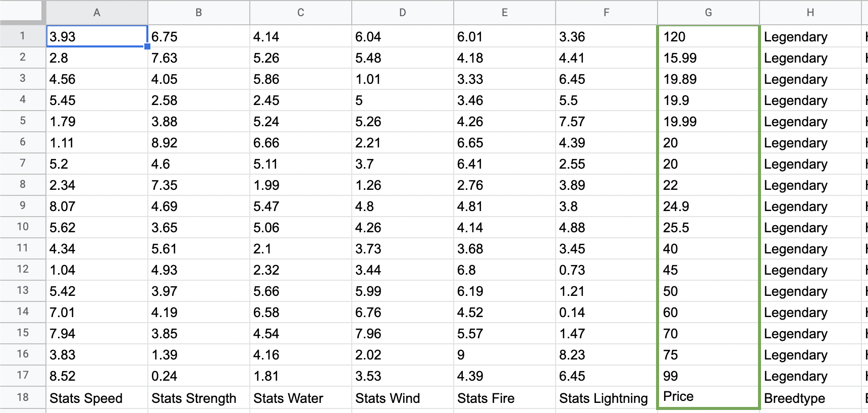Select the Stats Speed cell

97,397
